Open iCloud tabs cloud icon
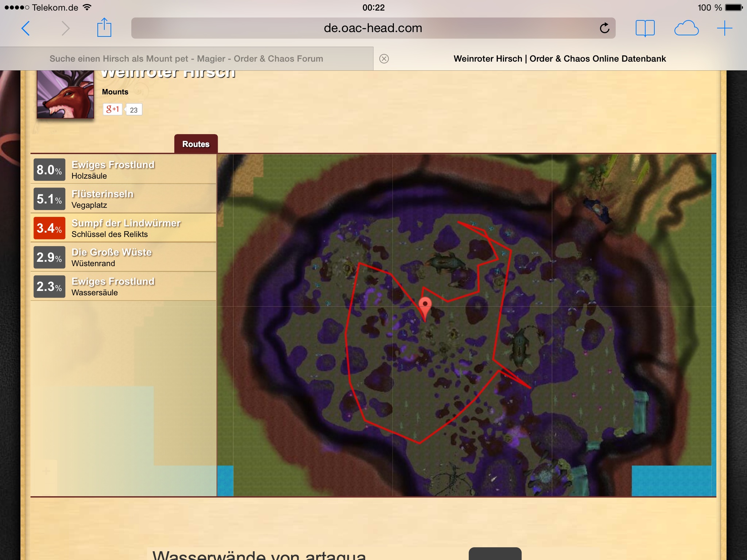 click(686, 28)
